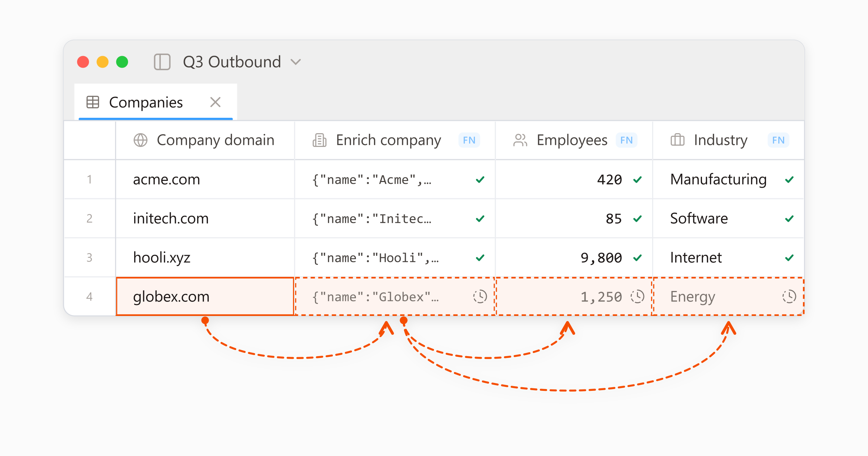Select the Company domain column header
Screen dimensions: 868x456
coord(205,140)
